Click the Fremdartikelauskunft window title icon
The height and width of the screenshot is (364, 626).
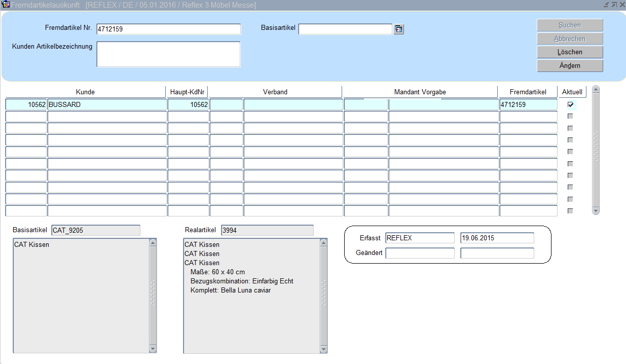[x=7, y=5]
